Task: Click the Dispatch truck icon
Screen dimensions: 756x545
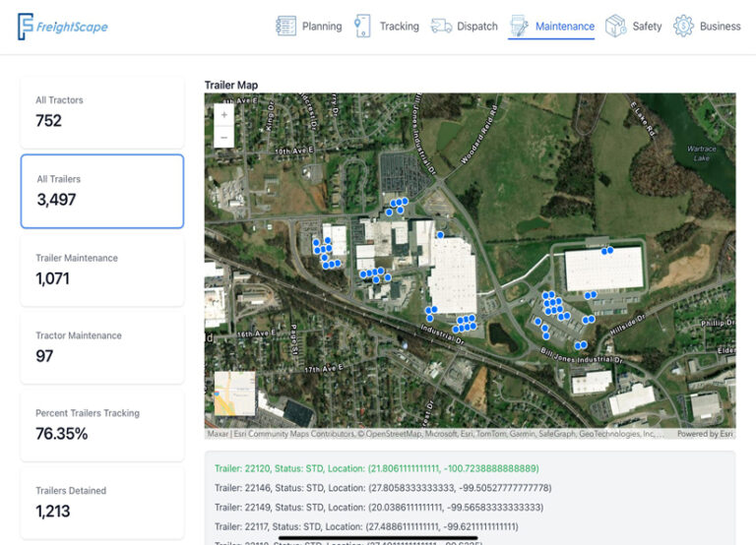Action: click(441, 26)
